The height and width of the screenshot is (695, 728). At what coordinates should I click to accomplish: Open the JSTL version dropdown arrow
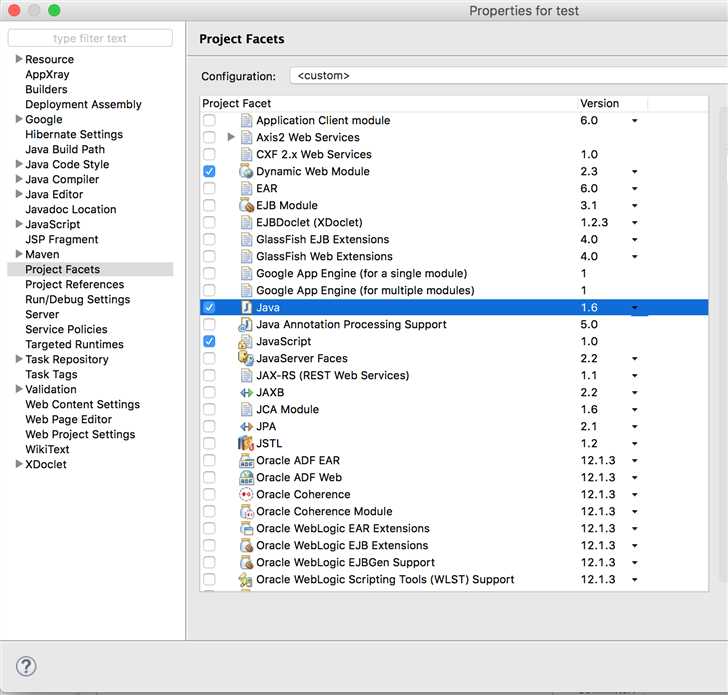(635, 444)
